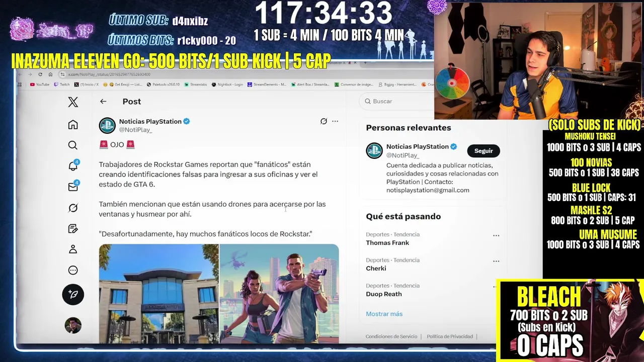Open the post's three-dot more menu

click(x=335, y=121)
